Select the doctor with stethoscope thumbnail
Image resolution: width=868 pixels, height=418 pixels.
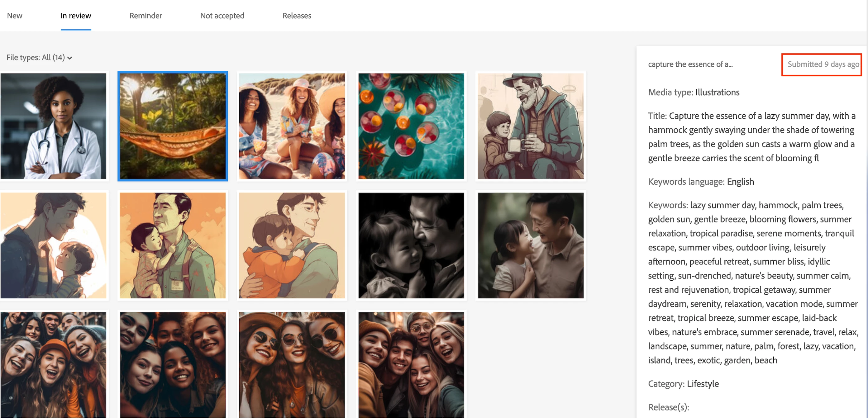tap(53, 126)
